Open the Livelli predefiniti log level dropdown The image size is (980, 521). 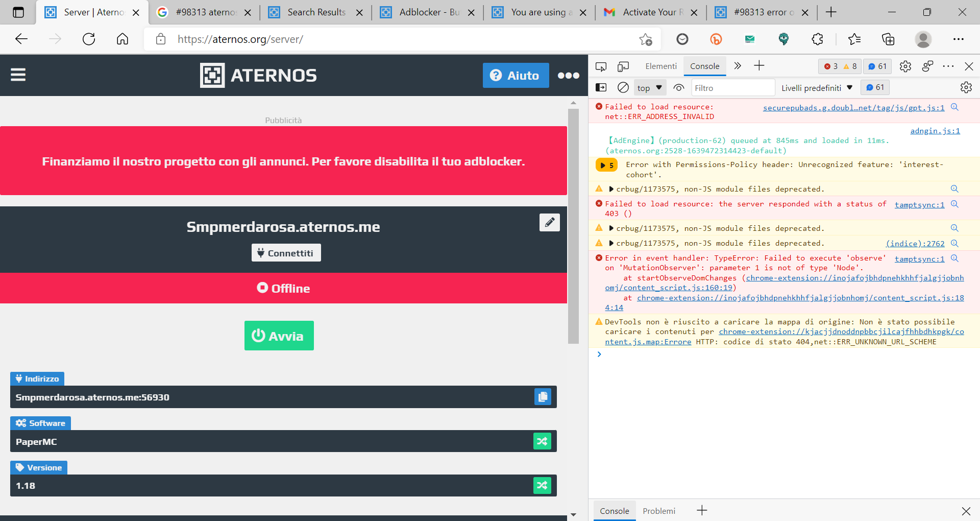[817, 88]
